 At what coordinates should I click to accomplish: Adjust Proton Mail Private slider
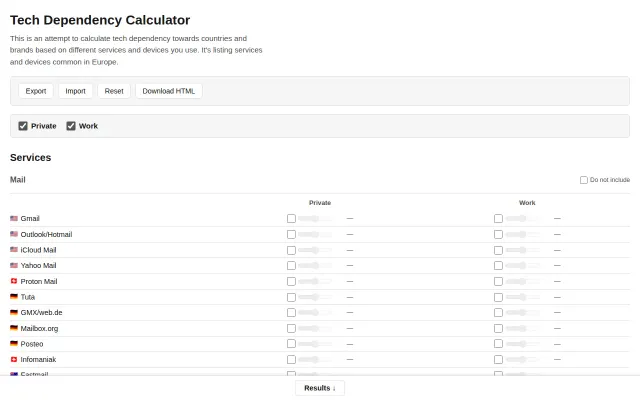pyautogui.click(x=315, y=281)
